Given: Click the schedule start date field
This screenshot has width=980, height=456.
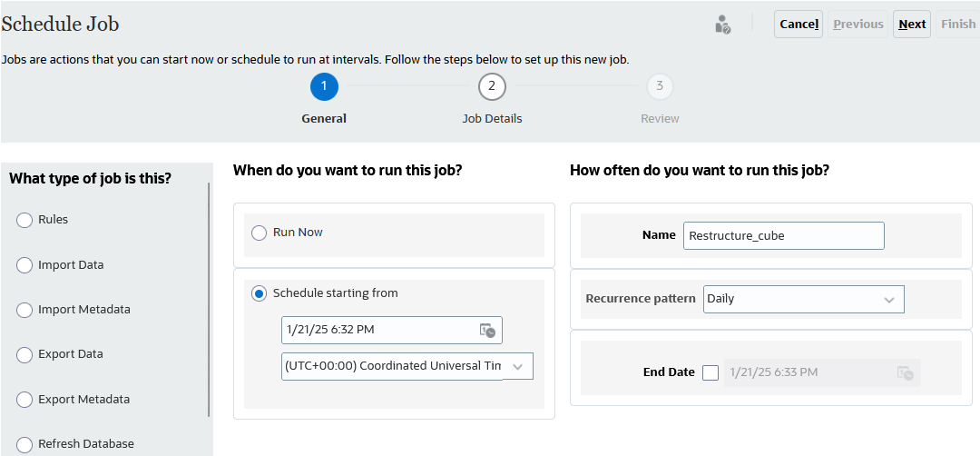Looking at the screenshot, I should [379, 331].
